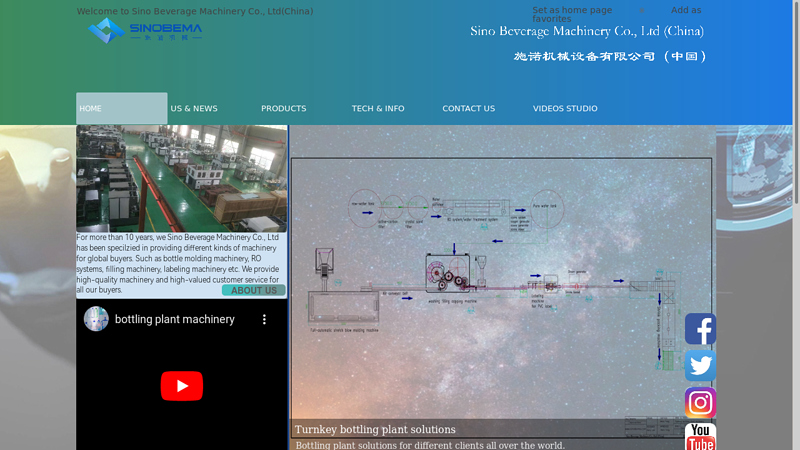The height and width of the screenshot is (450, 800).
Task: Open the Instagram social icon
Action: tap(700, 403)
